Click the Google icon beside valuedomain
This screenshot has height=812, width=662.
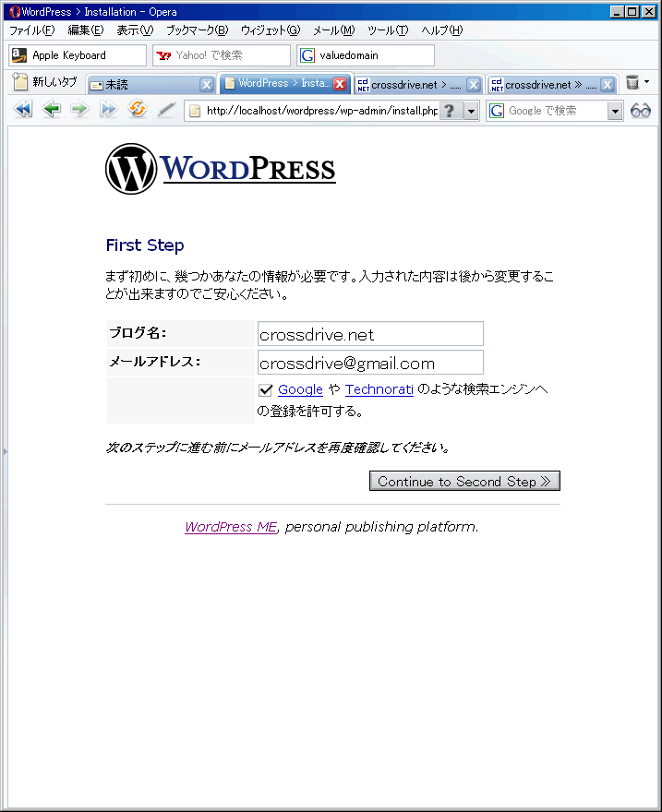pyautogui.click(x=307, y=55)
